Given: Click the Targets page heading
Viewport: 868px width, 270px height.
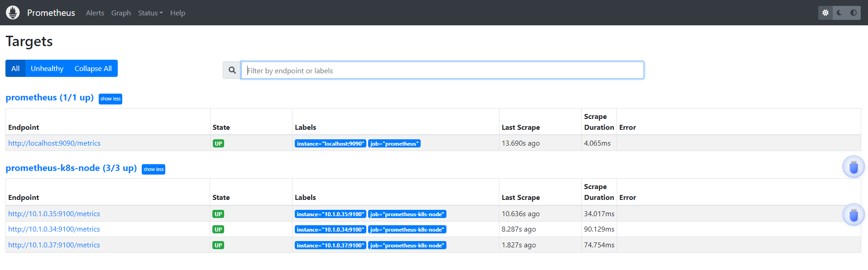Looking at the screenshot, I should coord(29,41).
